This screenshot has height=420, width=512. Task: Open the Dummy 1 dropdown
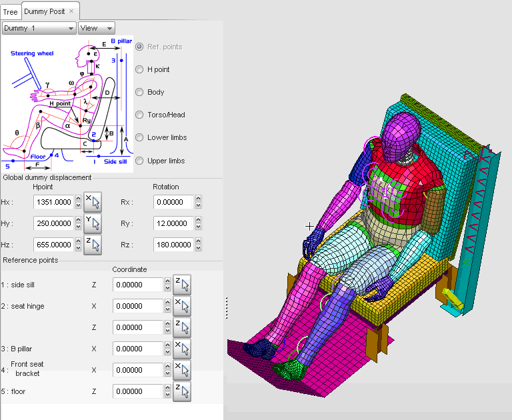[39, 28]
